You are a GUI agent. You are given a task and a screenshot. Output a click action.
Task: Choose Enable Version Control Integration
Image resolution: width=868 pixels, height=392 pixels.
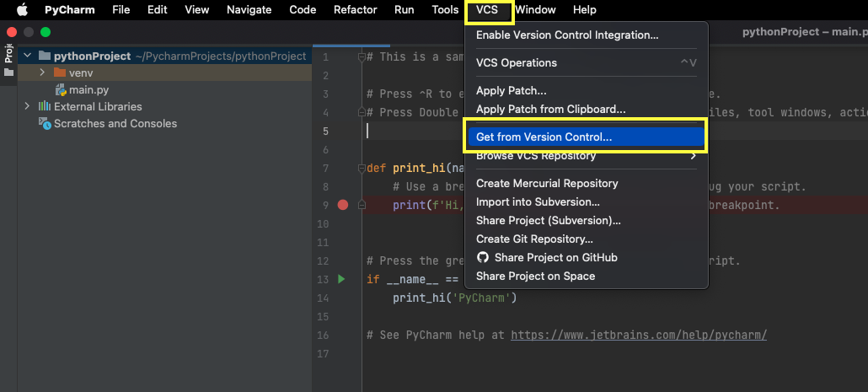587,35
